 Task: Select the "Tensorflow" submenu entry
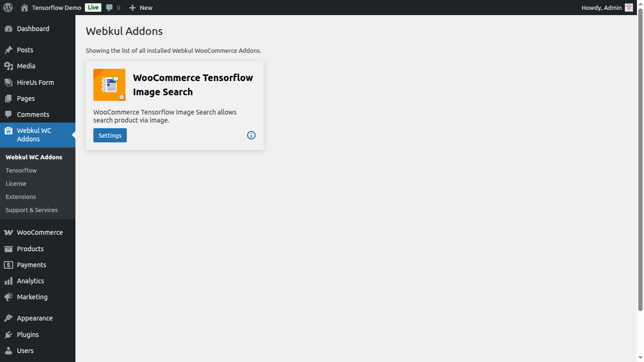(21, 170)
